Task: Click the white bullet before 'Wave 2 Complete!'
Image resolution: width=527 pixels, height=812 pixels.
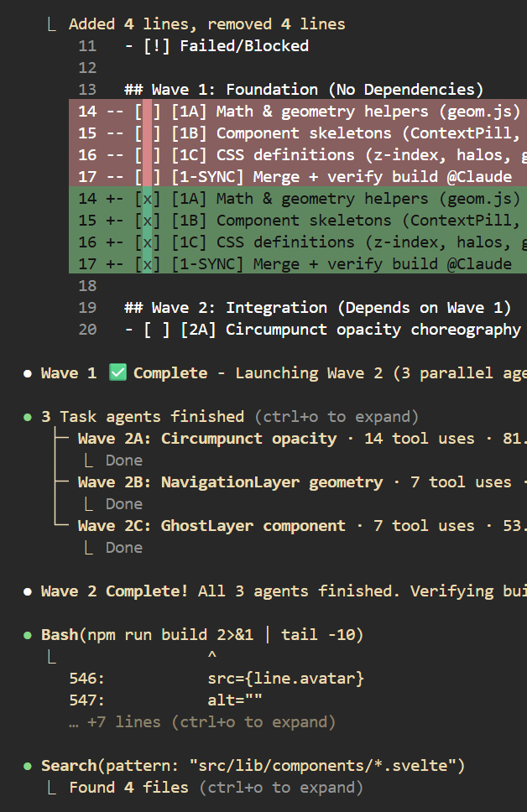Action: (28, 592)
